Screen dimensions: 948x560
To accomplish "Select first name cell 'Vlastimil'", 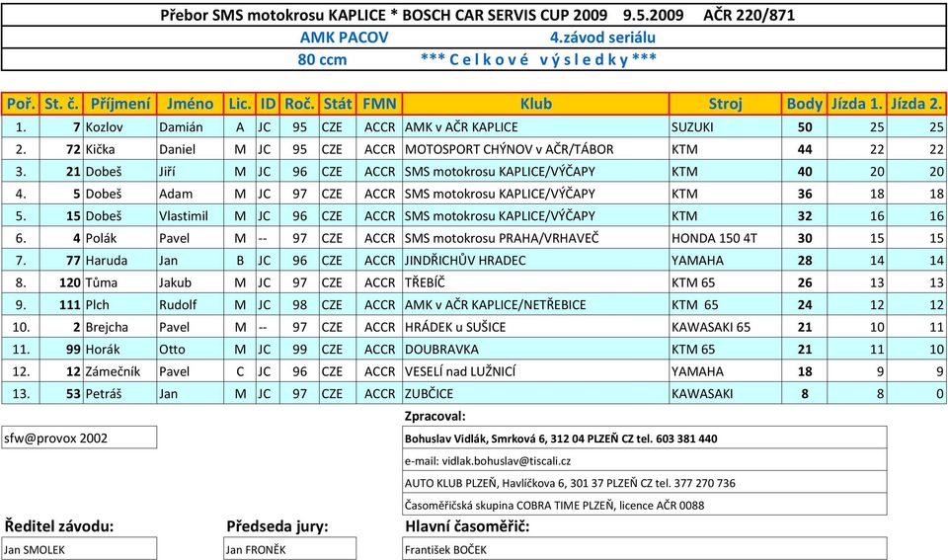I will point(190,216).
